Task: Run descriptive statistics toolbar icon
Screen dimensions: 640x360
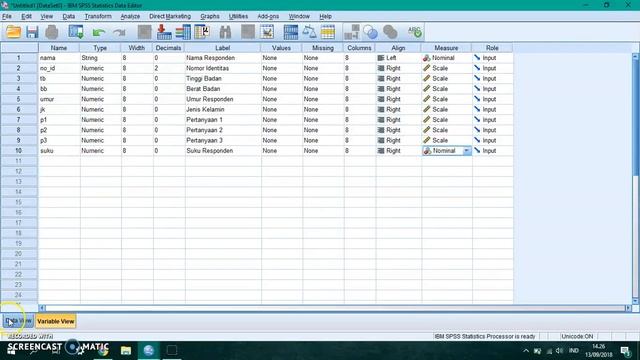Action: [202, 32]
